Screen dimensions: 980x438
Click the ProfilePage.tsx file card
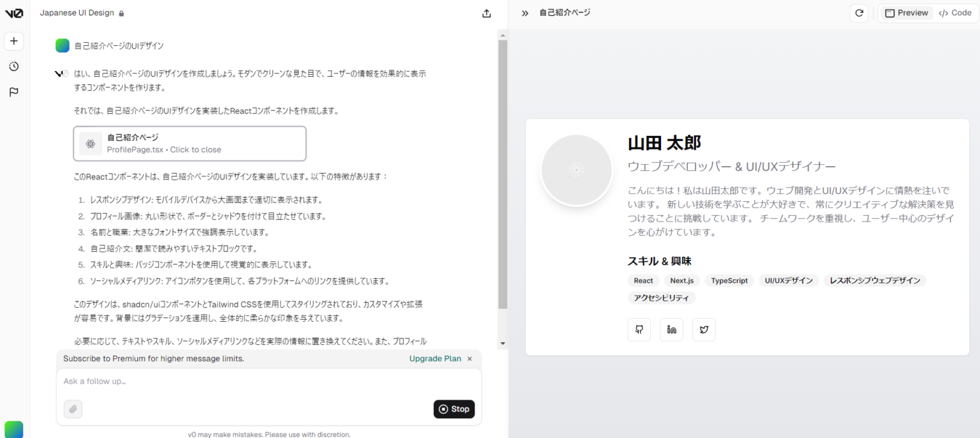coord(189,143)
